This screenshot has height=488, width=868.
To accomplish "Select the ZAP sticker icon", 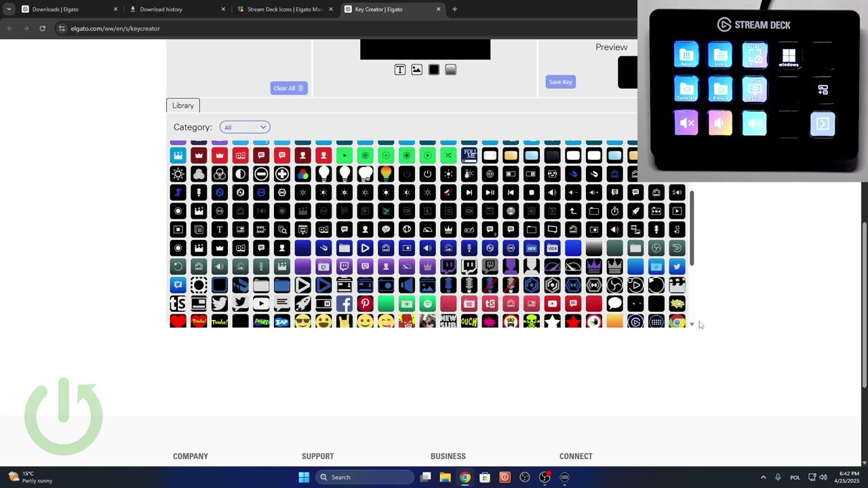I will click(x=282, y=321).
